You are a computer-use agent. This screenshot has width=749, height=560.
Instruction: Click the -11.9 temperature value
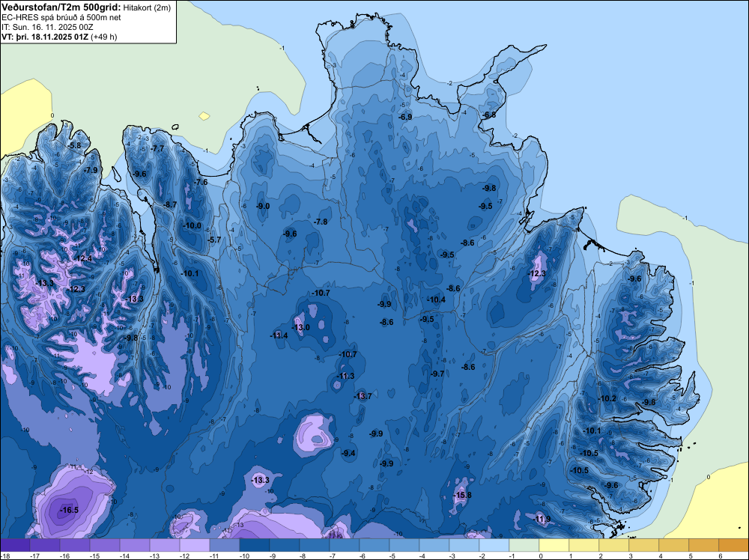click(542, 519)
